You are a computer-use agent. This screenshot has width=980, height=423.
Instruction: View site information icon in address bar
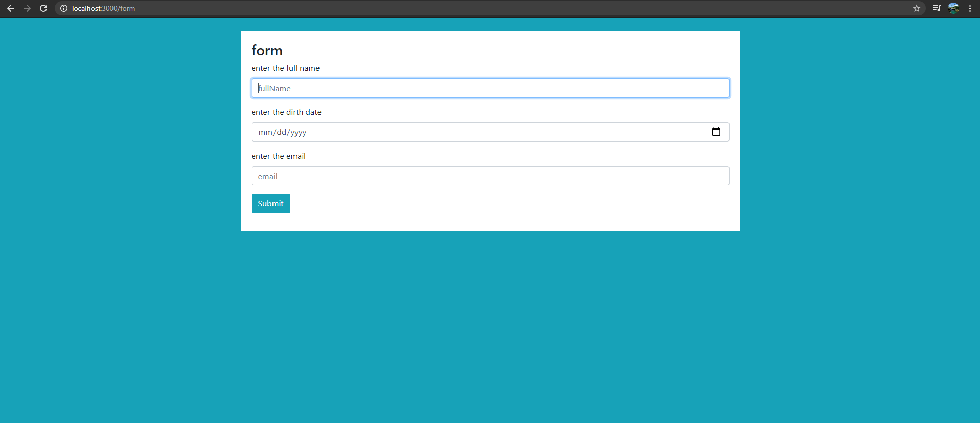tap(64, 8)
